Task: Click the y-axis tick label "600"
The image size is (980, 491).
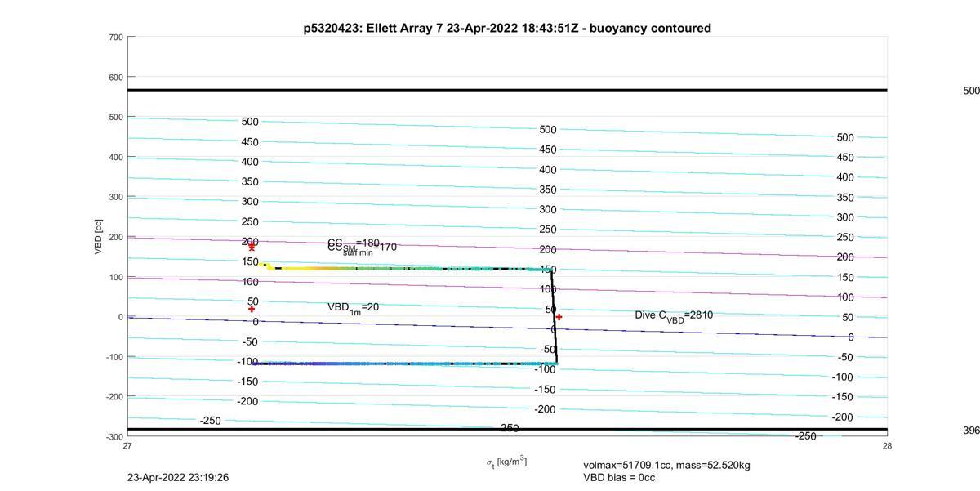Action: coord(115,78)
